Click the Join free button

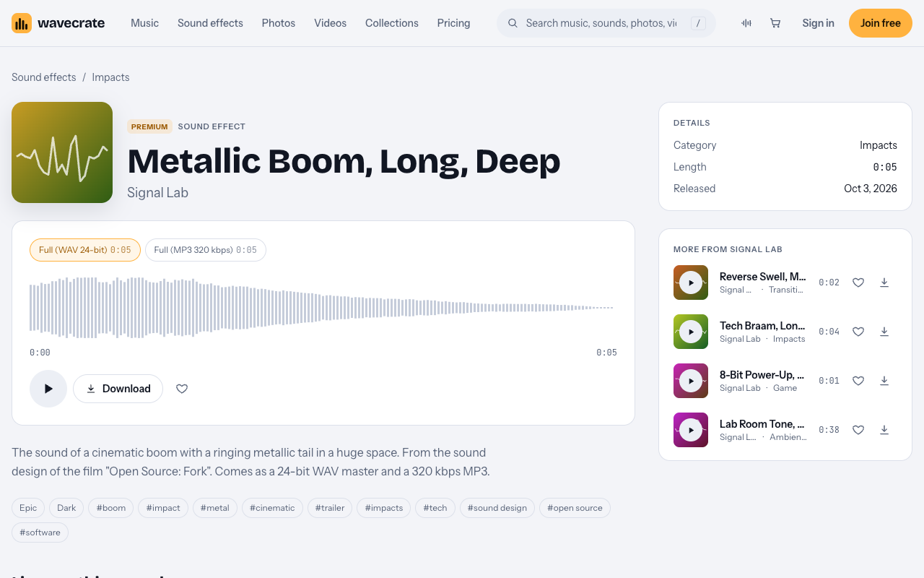881,23
